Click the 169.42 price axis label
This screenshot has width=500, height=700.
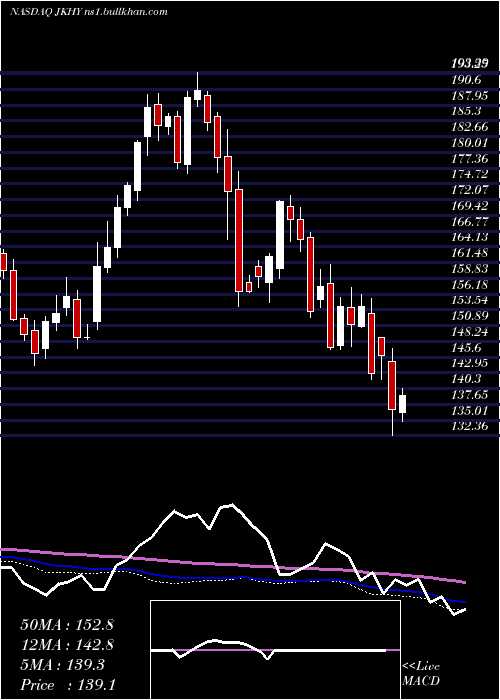click(469, 206)
